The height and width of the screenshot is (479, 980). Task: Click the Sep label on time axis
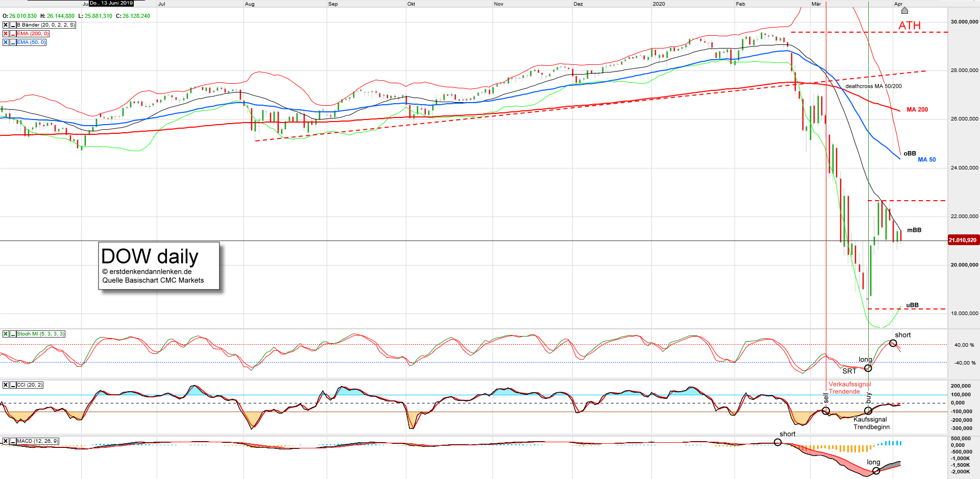(333, 4)
